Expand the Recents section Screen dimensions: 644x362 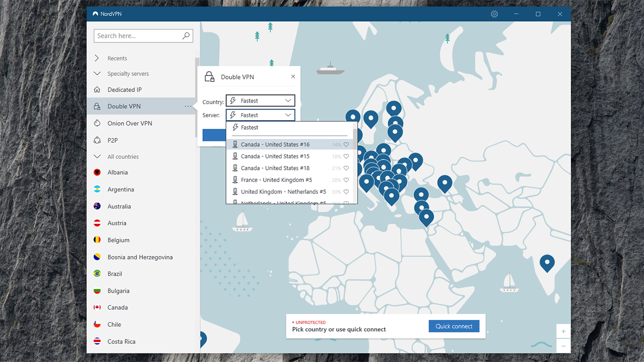pos(97,58)
